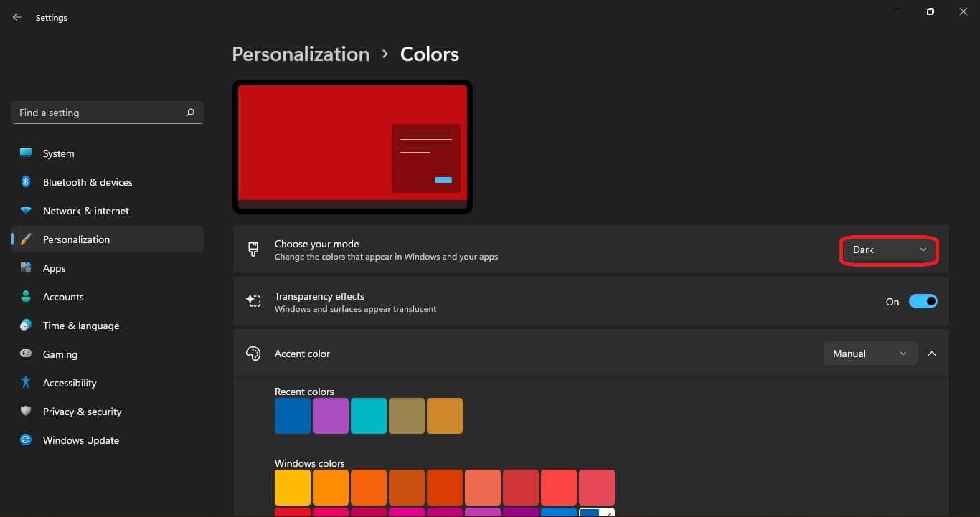This screenshot has width=980, height=517.
Task: Click the System monitor icon in sidebar
Action: pos(26,153)
